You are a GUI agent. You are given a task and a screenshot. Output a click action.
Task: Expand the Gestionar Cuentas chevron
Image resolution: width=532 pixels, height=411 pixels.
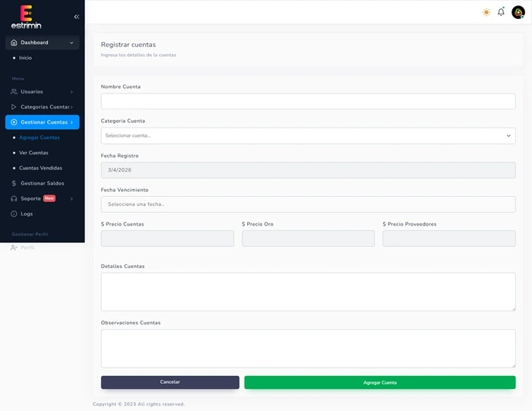[71, 122]
